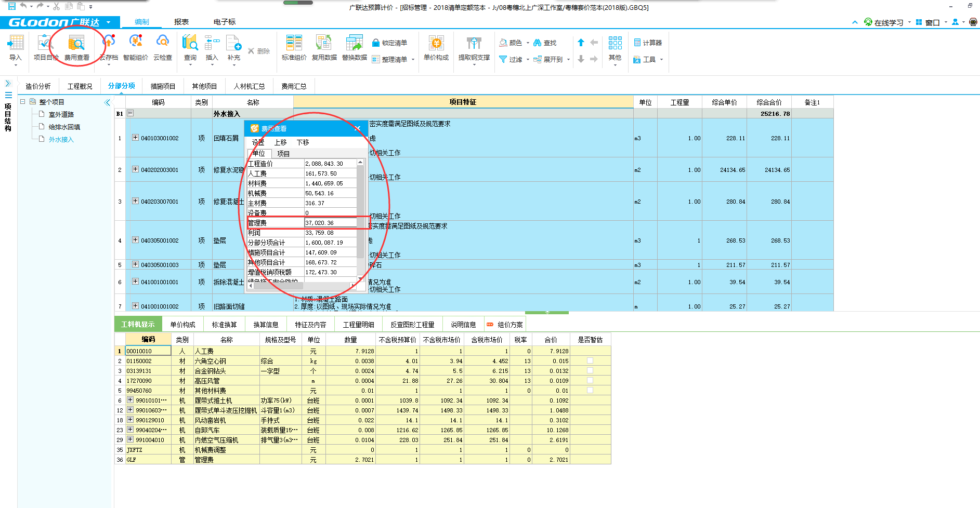This screenshot has height=508, width=980.
Task: Open the 费用汇总 tab
Action: pyautogui.click(x=294, y=86)
